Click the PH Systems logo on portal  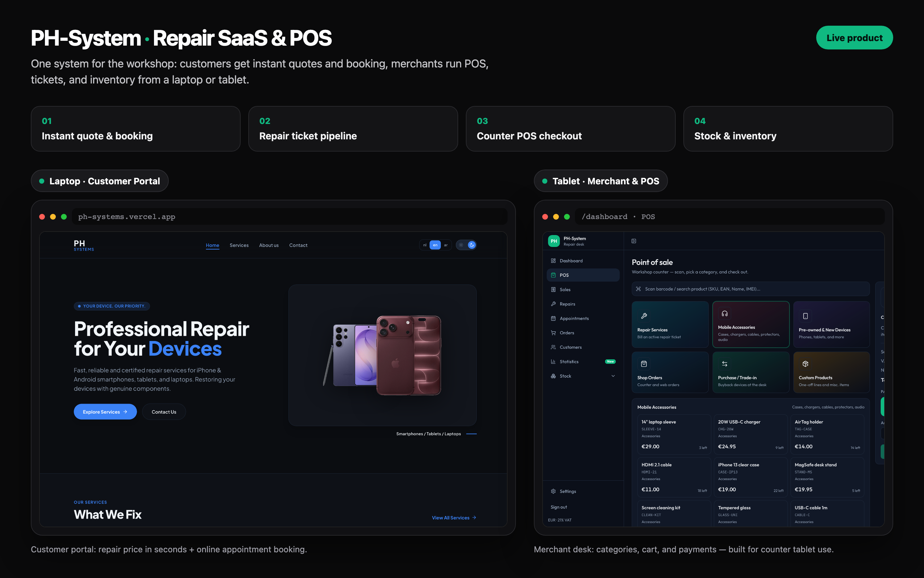point(84,245)
